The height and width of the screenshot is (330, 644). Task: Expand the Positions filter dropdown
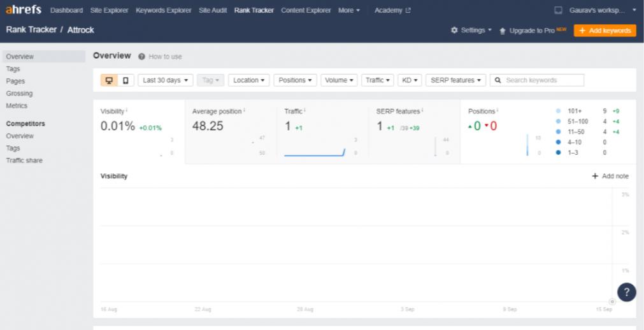click(x=296, y=80)
